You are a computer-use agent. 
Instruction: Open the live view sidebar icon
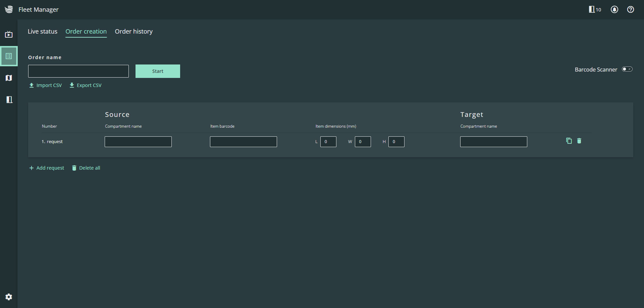9,34
